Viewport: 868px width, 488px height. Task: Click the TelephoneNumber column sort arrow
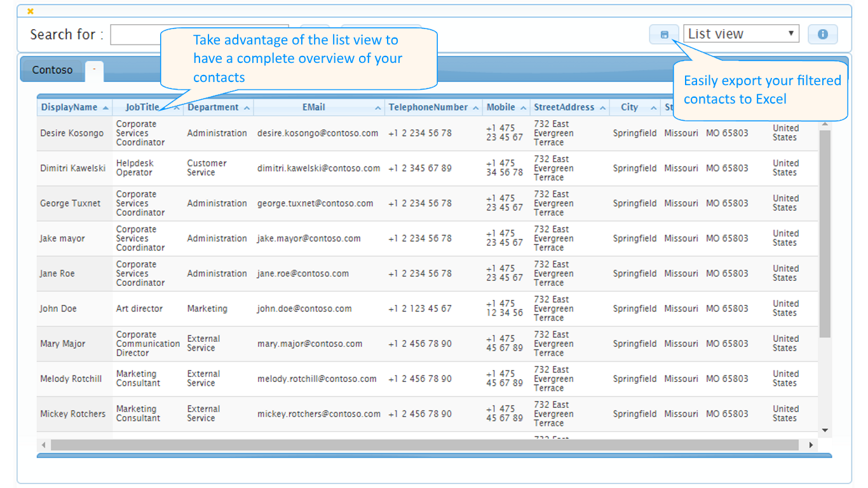click(x=475, y=107)
